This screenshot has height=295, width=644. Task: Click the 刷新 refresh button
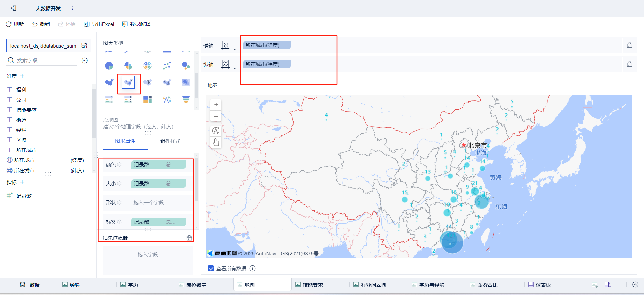point(15,24)
